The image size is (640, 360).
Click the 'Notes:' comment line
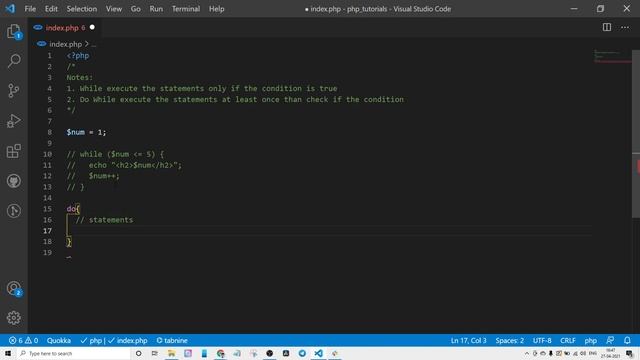point(80,78)
